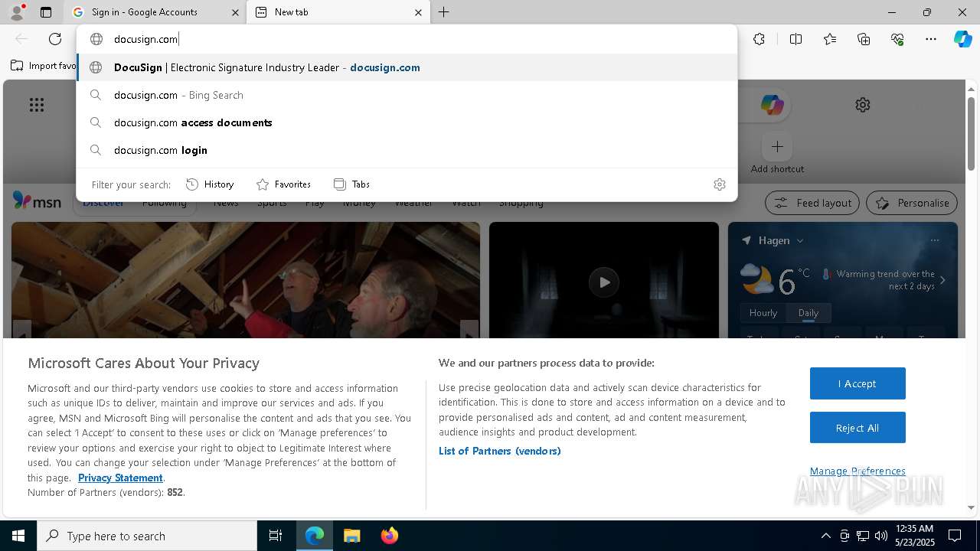
Task: Open the Manage Preferences link
Action: (857, 471)
